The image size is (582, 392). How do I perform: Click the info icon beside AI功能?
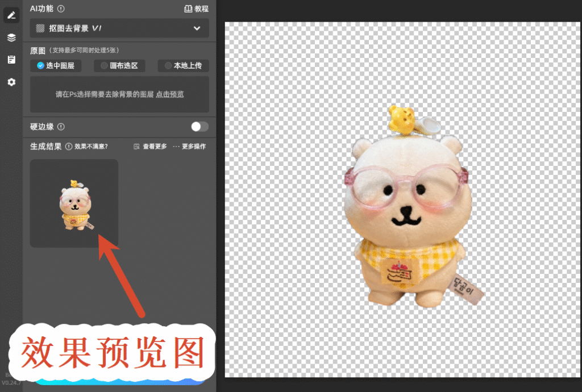[x=61, y=9]
